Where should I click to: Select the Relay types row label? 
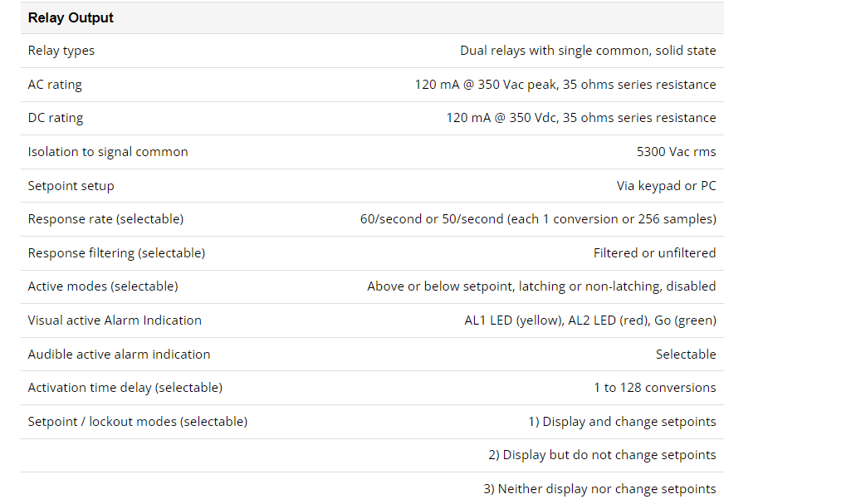click(x=61, y=51)
